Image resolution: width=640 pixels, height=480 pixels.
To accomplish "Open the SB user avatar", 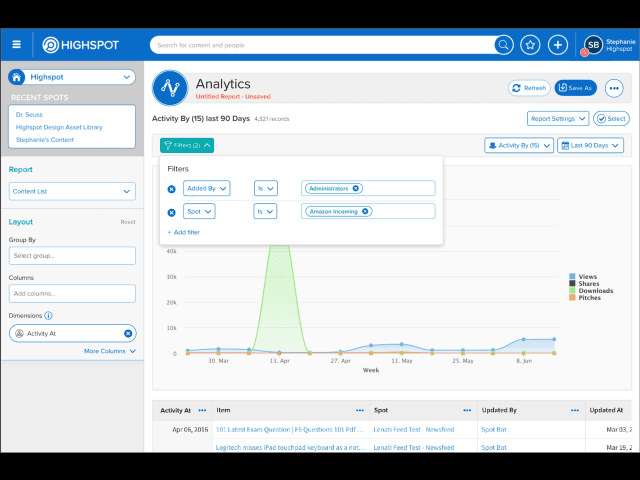I will tap(593, 45).
